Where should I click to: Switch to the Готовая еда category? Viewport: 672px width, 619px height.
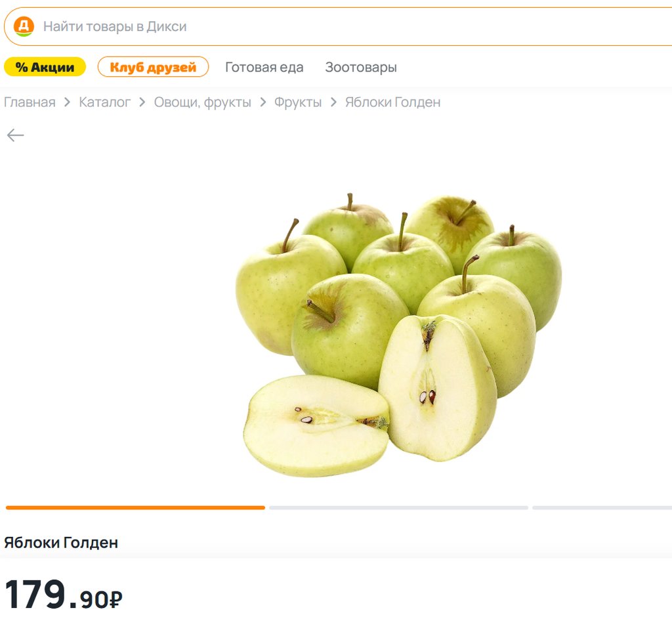coord(264,68)
